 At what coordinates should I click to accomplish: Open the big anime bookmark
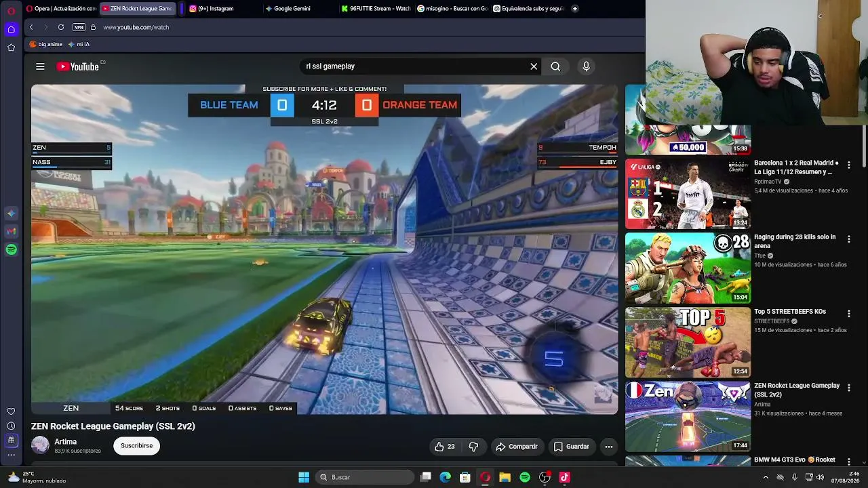click(46, 44)
